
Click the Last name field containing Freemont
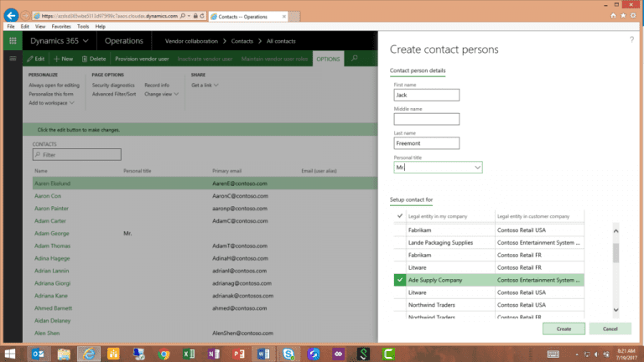pyautogui.click(x=426, y=143)
